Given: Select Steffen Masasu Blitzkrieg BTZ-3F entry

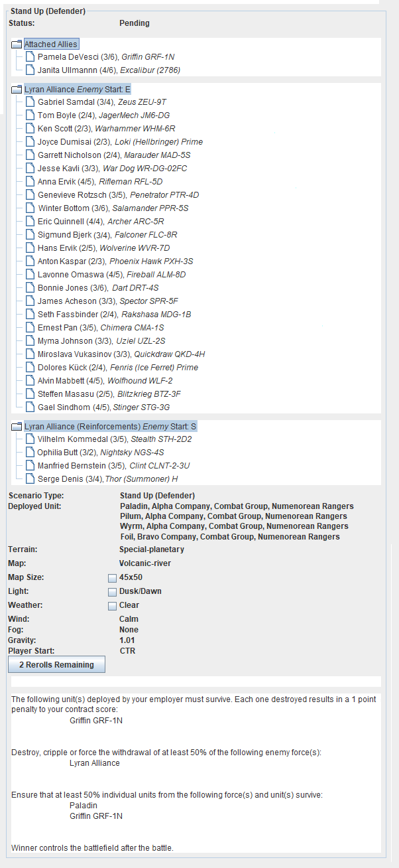Looking at the screenshot, I should pos(109,394).
